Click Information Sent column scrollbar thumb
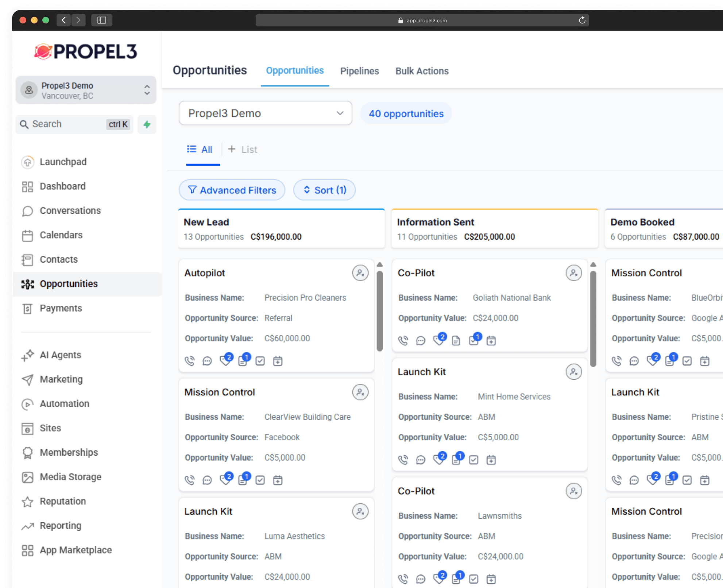The image size is (723, 588). coord(593,318)
